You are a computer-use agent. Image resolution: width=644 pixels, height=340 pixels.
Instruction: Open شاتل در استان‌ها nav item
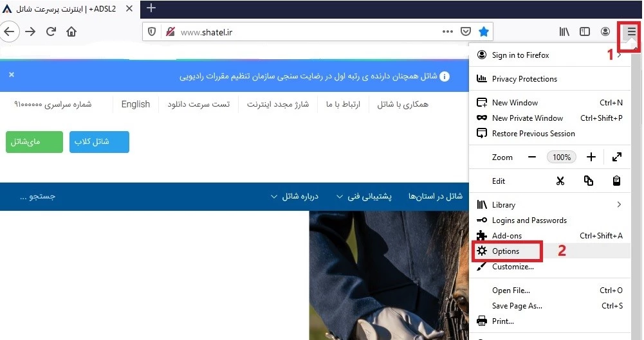pyautogui.click(x=436, y=197)
